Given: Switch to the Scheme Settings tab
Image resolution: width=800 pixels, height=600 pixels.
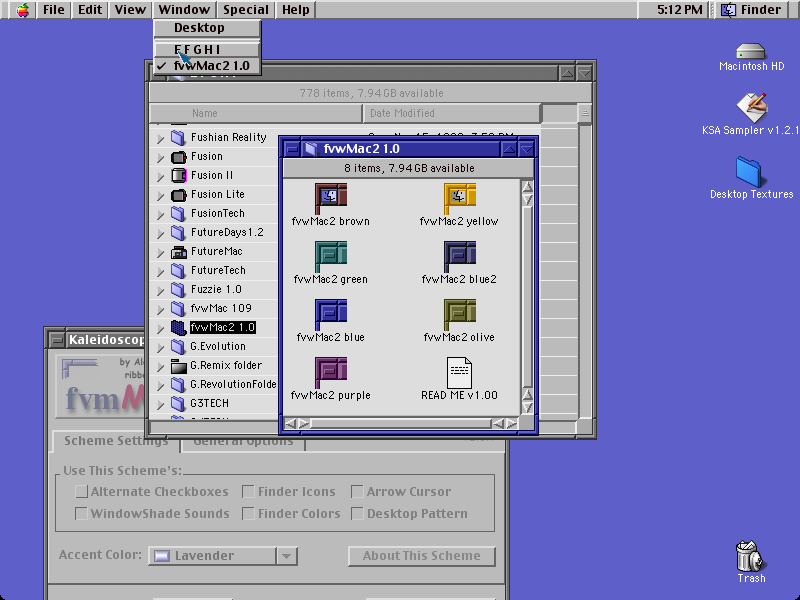Looking at the screenshot, I should pos(116,441).
